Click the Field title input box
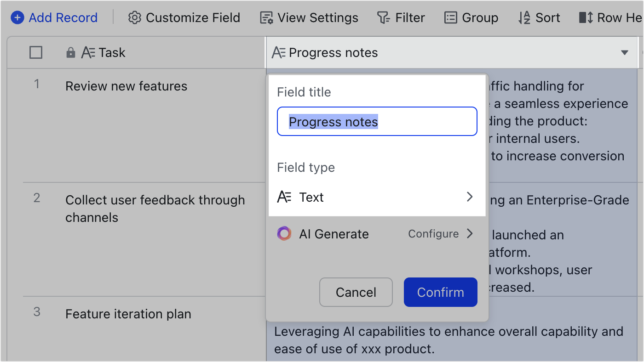 pyautogui.click(x=377, y=121)
